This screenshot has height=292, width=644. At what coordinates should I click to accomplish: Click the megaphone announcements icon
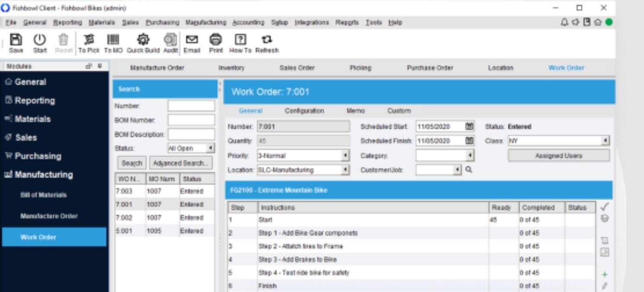[575, 22]
